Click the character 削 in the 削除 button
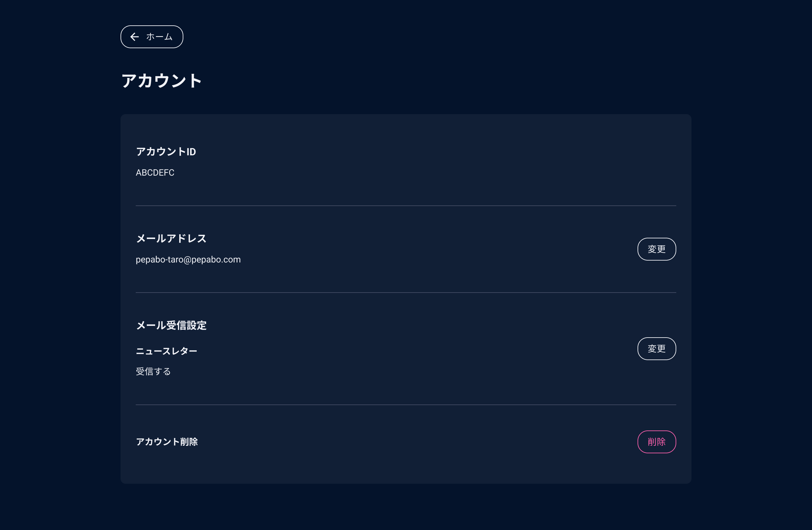The height and width of the screenshot is (530, 812). point(652,442)
